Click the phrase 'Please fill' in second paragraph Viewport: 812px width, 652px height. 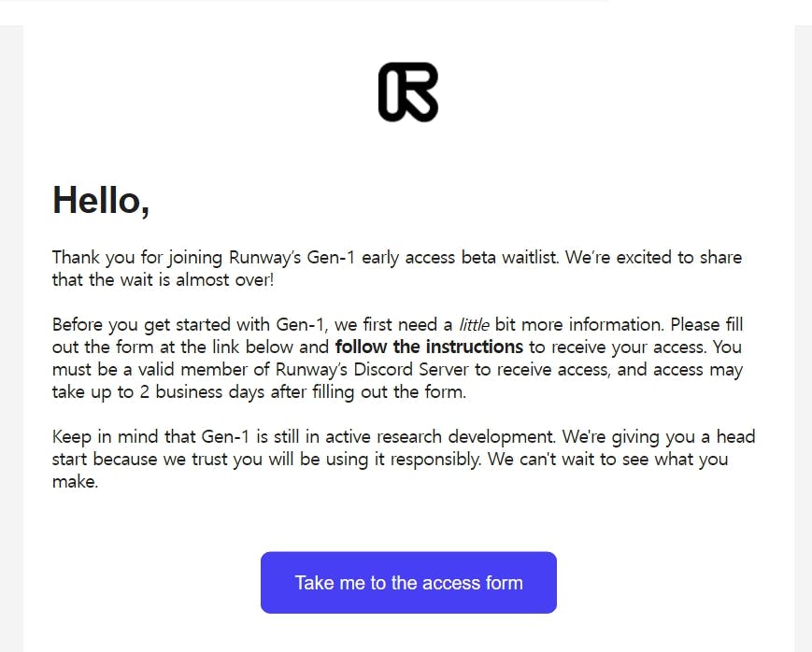(x=706, y=325)
